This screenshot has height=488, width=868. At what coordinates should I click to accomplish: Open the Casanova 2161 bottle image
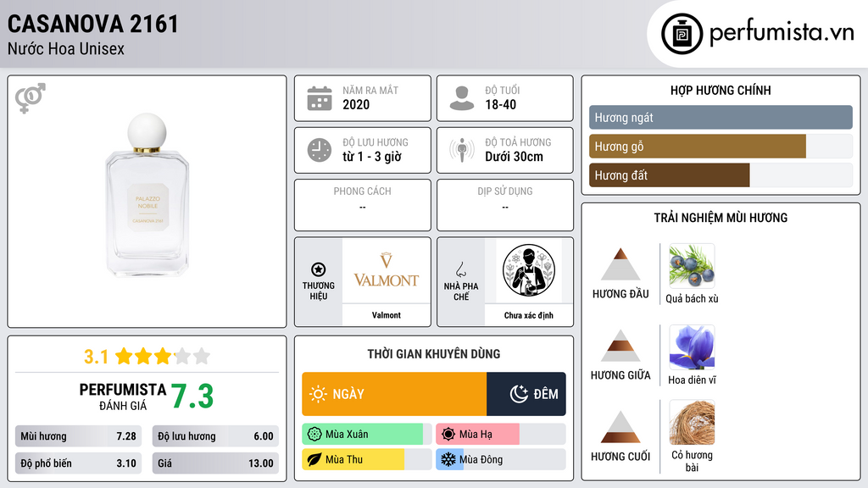147,195
